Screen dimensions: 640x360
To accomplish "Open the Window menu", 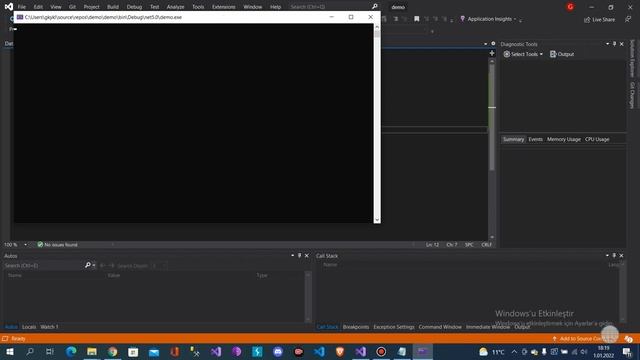I will (x=253, y=7).
